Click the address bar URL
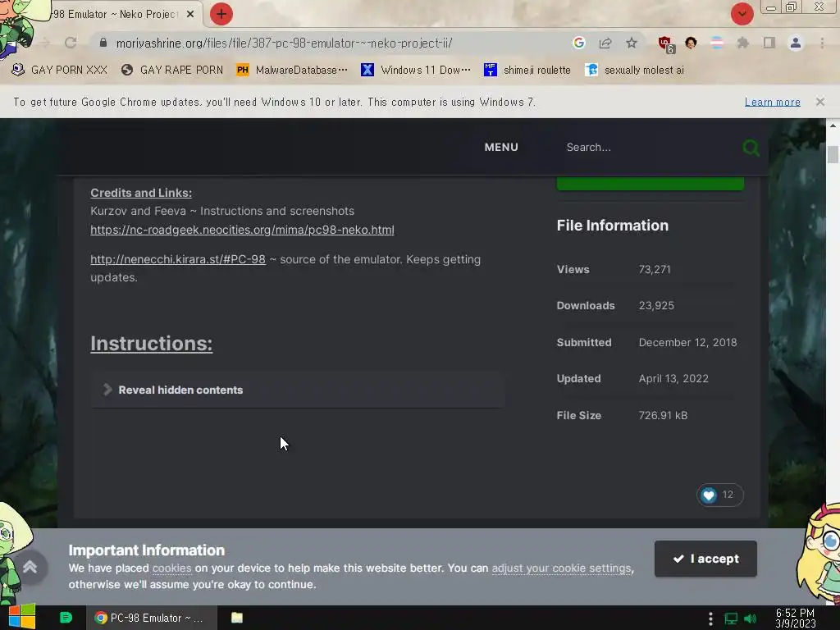 click(x=284, y=43)
